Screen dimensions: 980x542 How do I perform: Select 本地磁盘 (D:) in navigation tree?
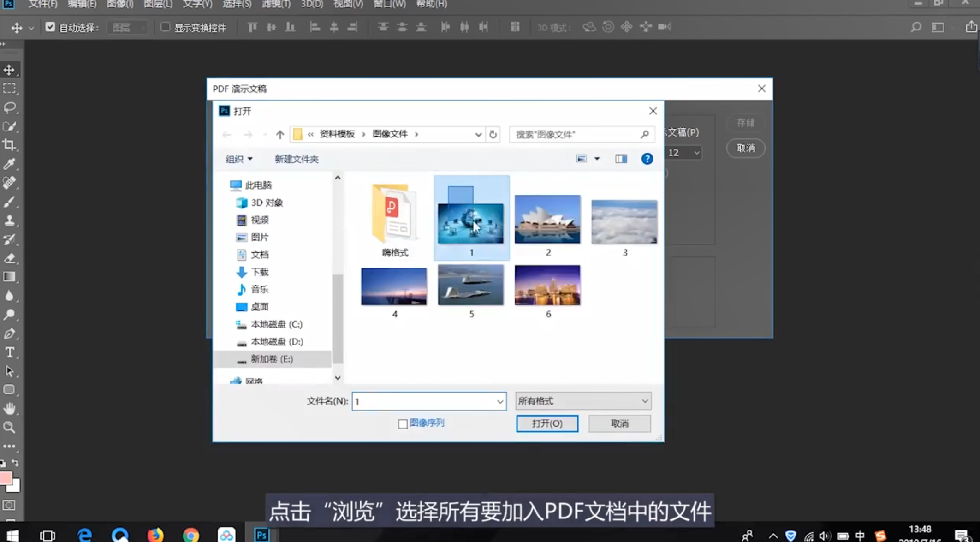click(x=276, y=342)
